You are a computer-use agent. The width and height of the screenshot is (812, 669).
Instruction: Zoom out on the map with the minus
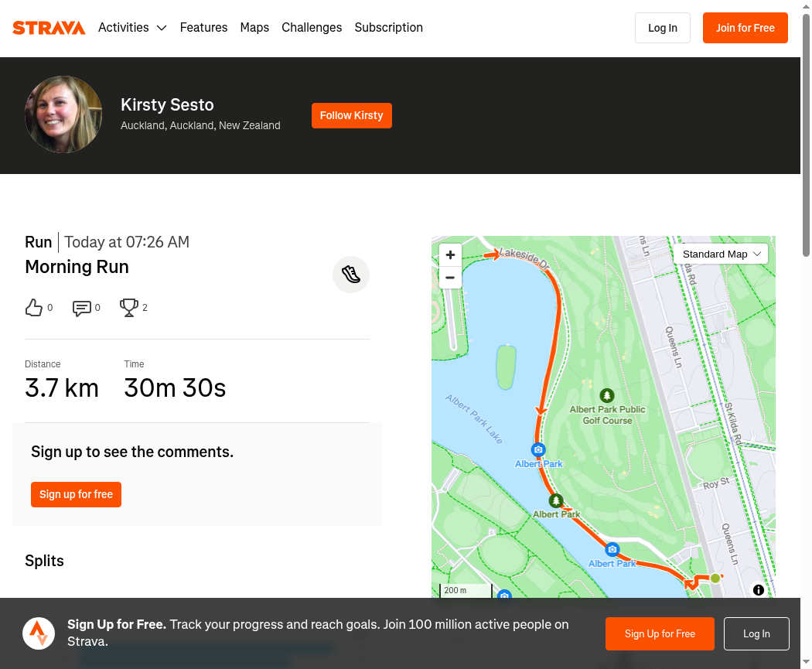[450, 278]
